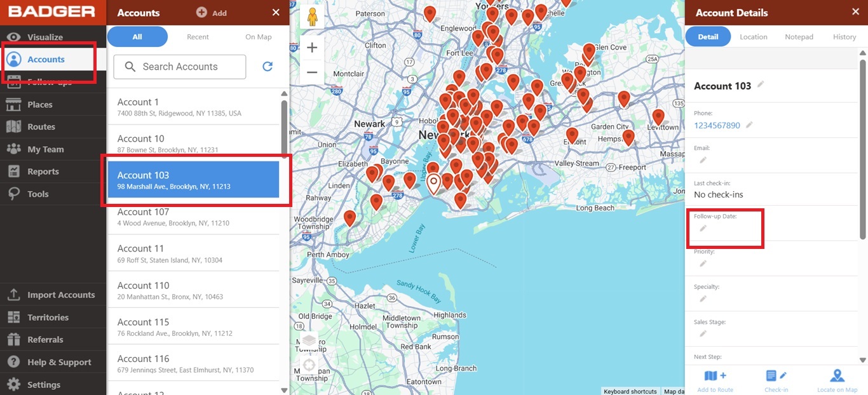
Task: Click the Accounts person icon
Action: [14, 60]
